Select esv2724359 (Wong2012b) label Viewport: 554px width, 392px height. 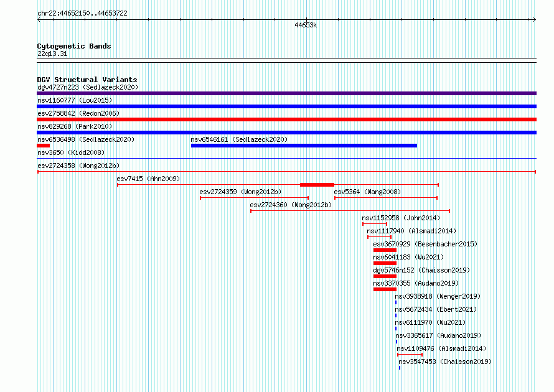click(240, 192)
